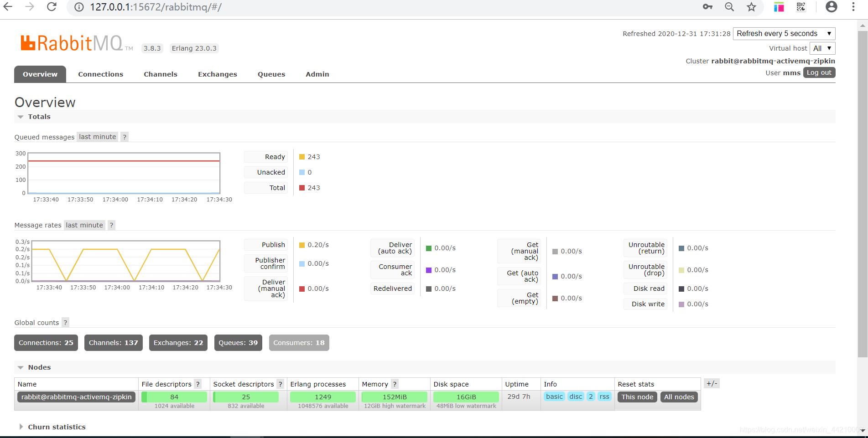The width and height of the screenshot is (868, 438).
Task: Click the saved password key icon
Action: click(x=707, y=7)
